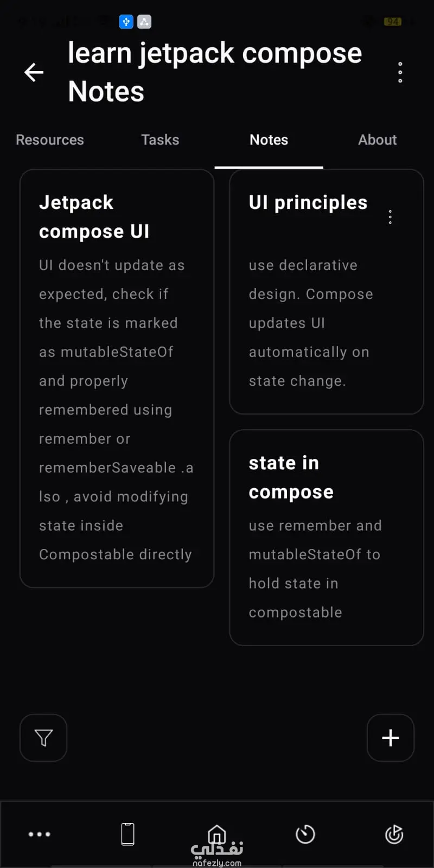Switch to the Resources tab
This screenshot has width=434, height=868.
[50, 140]
